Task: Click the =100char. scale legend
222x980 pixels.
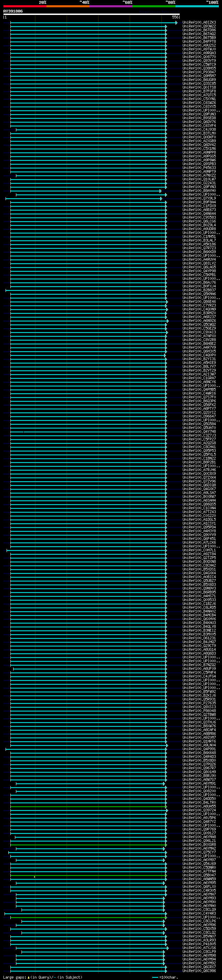Action: pos(165,977)
